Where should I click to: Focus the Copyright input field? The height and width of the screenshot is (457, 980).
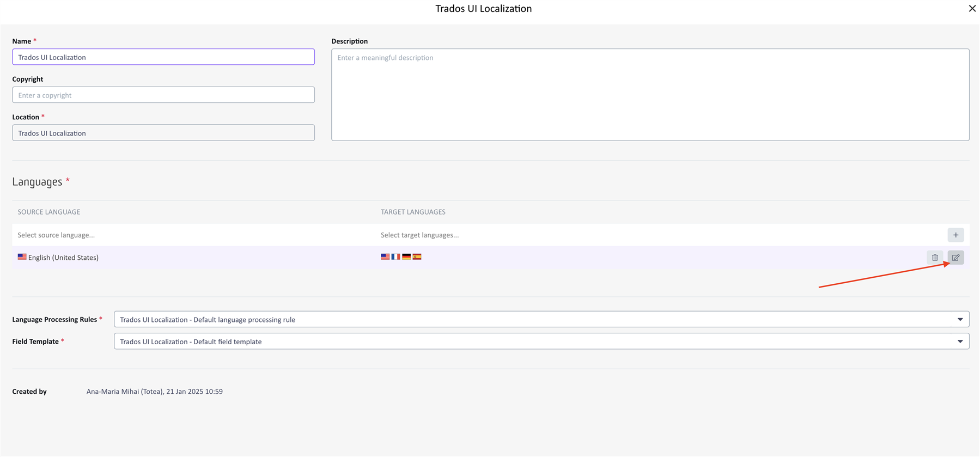[x=163, y=95]
